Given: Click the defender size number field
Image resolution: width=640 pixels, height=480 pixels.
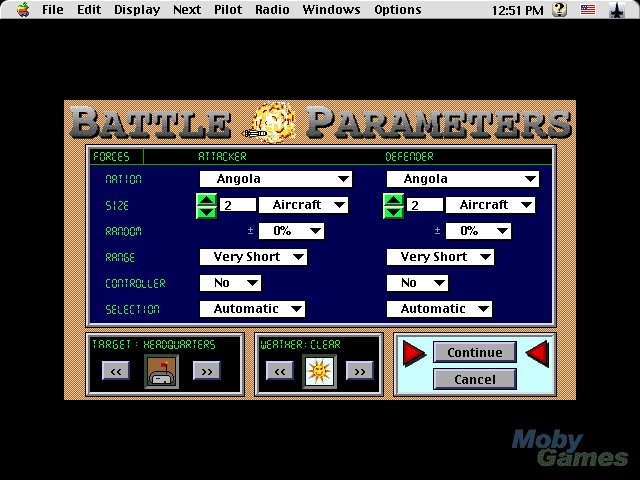Looking at the screenshot, I should click(x=425, y=205).
